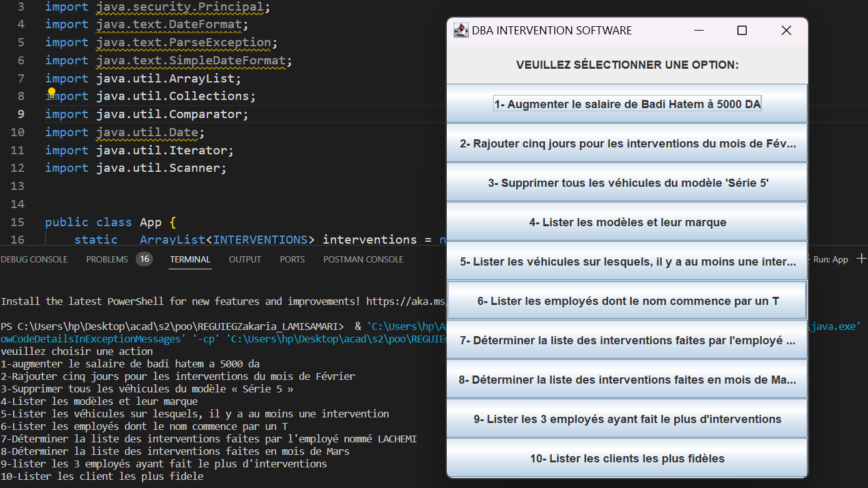Image resolution: width=868 pixels, height=488 pixels.
Task: Select option 3 to delete 'Série 5' vehicles
Action: 627,182
